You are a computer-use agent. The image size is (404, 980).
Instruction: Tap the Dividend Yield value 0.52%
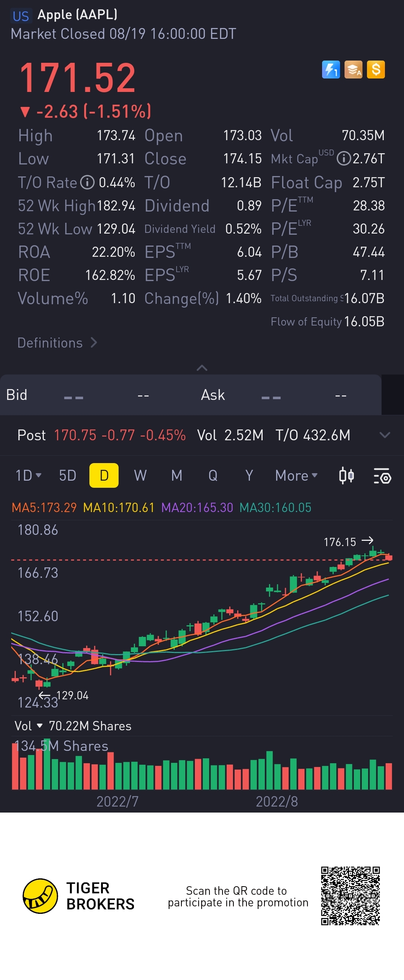(x=243, y=229)
